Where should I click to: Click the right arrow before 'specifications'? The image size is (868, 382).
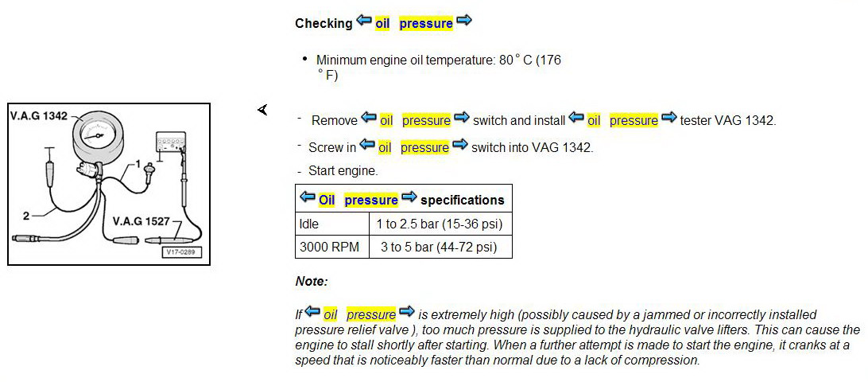pyautogui.click(x=409, y=197)
